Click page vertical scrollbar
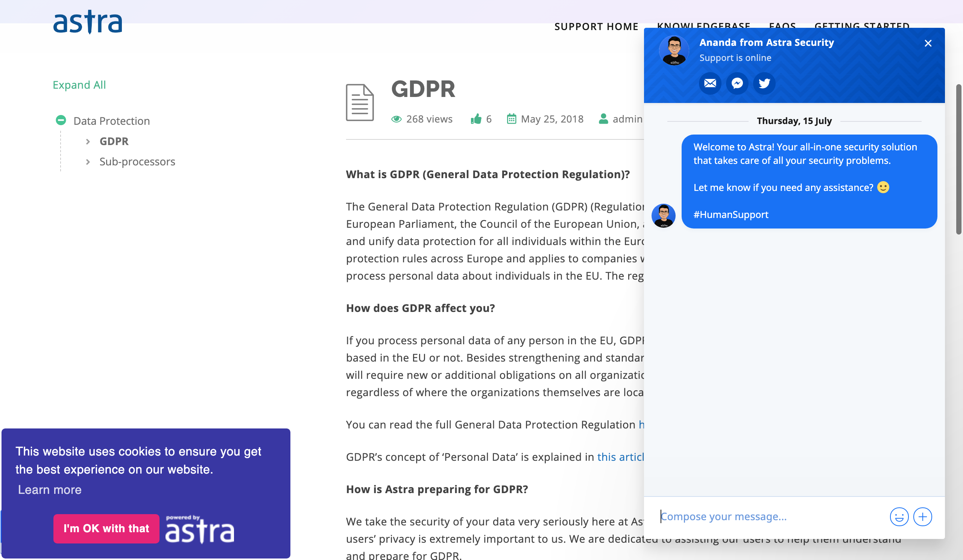963x560 pixels. (x=959, y=159)
